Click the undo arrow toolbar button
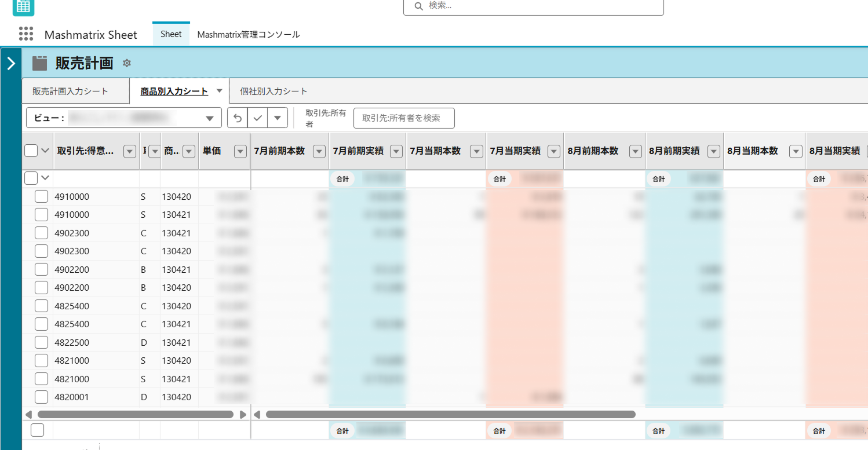868x450 pixels. coord(238,118)
